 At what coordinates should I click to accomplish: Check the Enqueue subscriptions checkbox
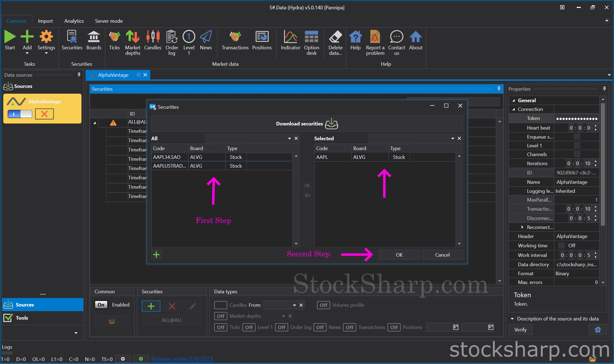point(577,137)
